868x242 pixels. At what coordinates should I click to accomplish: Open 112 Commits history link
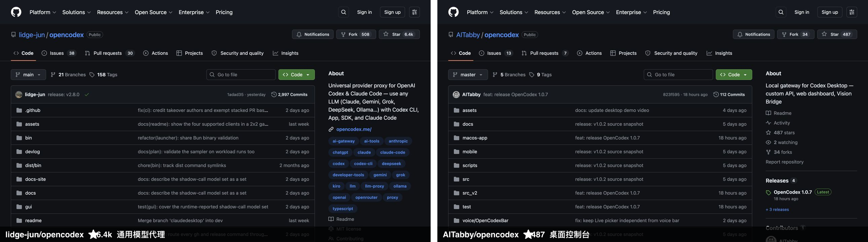click(729, 94)
